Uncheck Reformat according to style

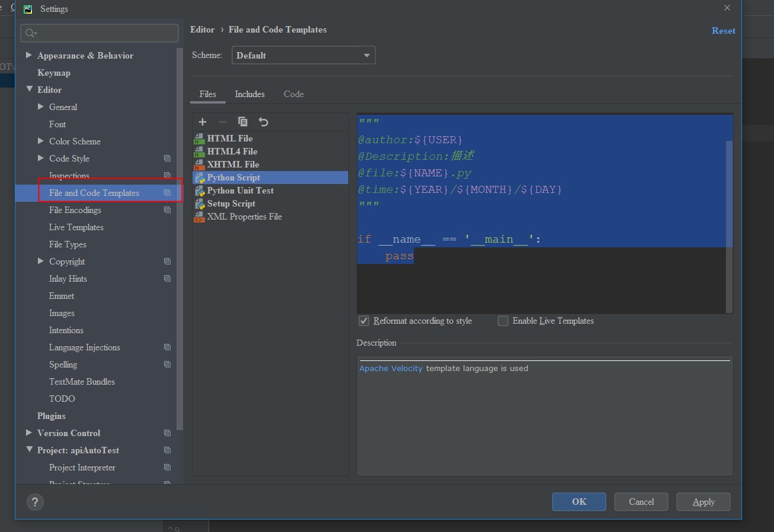pyautogui.click(x=364, y=321)
